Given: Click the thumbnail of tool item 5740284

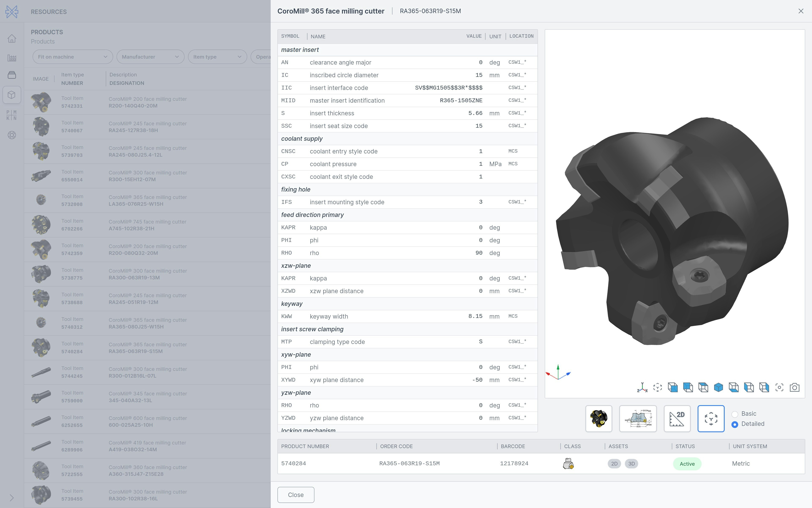Looking at the screenshot, I should [41, 348].
